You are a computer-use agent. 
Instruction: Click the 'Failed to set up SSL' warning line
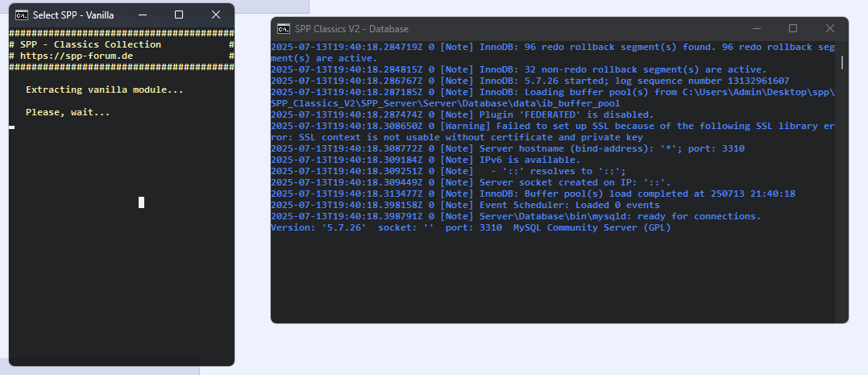pos(552,131)
